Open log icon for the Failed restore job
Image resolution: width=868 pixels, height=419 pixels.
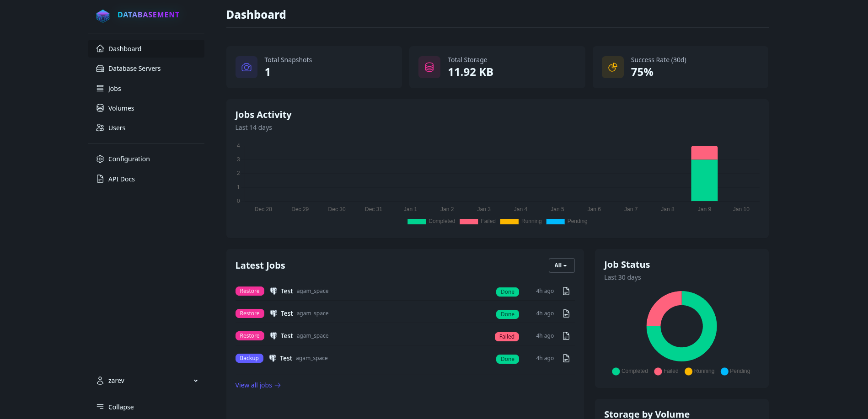point(566,336)
